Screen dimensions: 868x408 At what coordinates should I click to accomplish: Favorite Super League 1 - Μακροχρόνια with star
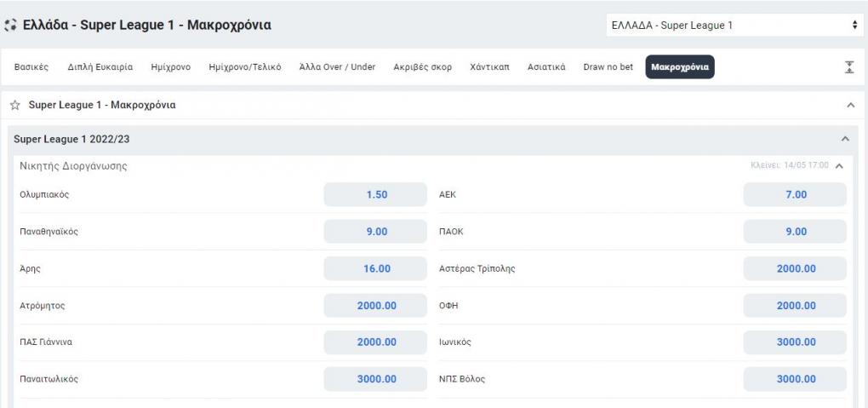point(15,106)
